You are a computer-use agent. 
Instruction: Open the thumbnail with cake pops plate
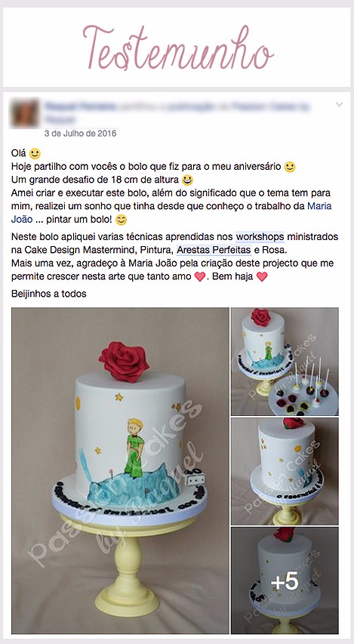pyautogui.click(x=285, y=362)
